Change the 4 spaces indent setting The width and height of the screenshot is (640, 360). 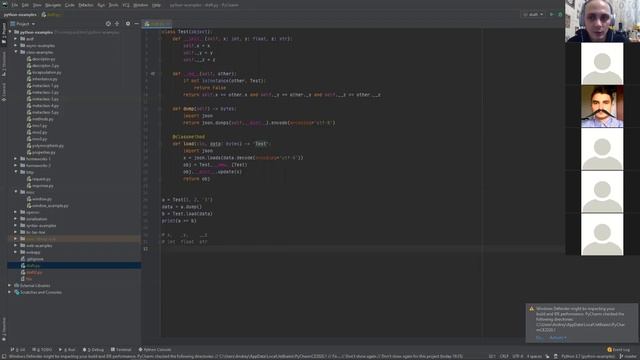534,356
